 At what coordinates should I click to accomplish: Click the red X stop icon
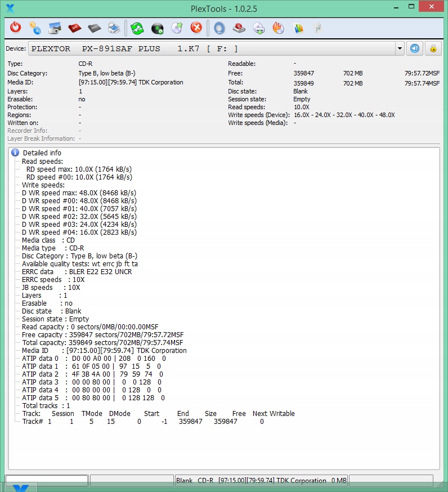point(196,28)
